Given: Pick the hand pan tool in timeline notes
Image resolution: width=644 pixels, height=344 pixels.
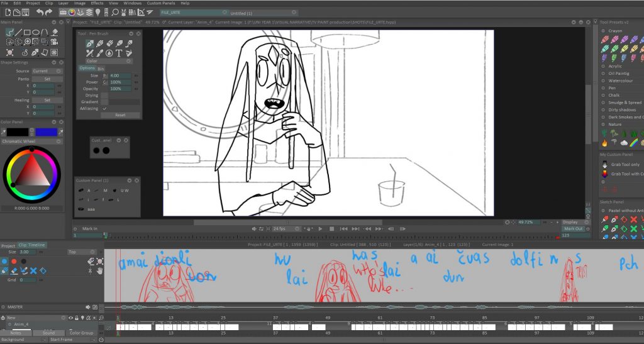Looking at the screenshot, I should click(99, 270).
